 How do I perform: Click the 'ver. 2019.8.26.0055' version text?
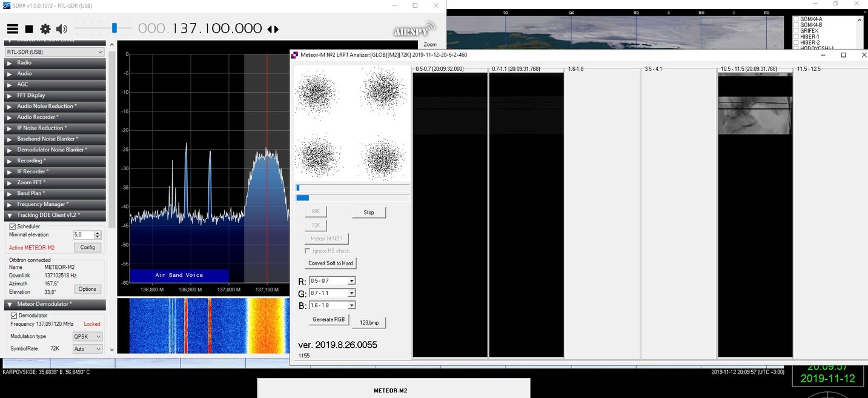point(337,345)
